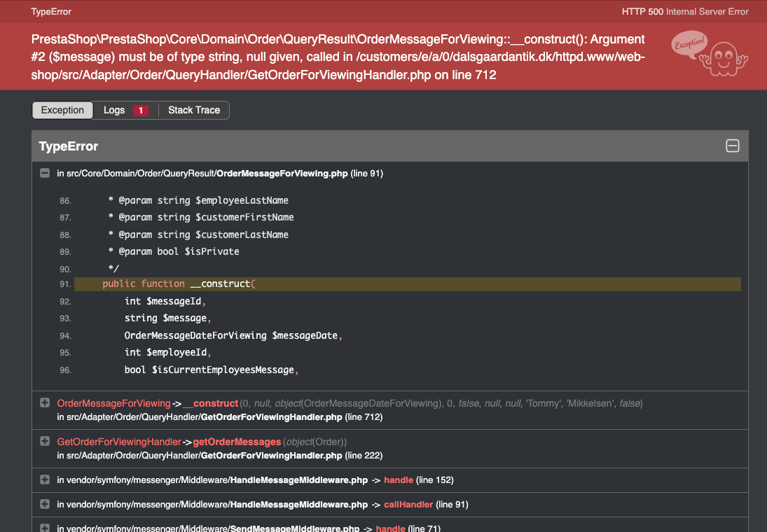Click the callHandler method link
The image size is (767, 532).
coord(408,504)
